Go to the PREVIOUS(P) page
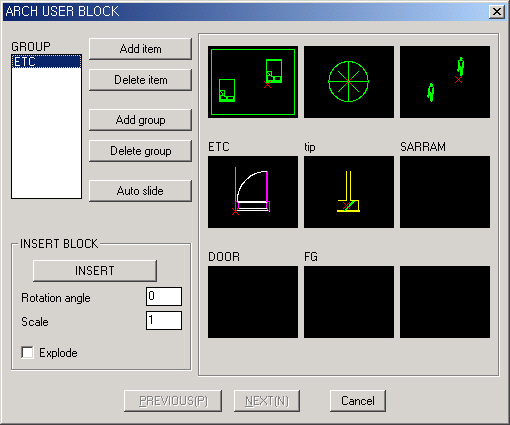 point(173,401)
